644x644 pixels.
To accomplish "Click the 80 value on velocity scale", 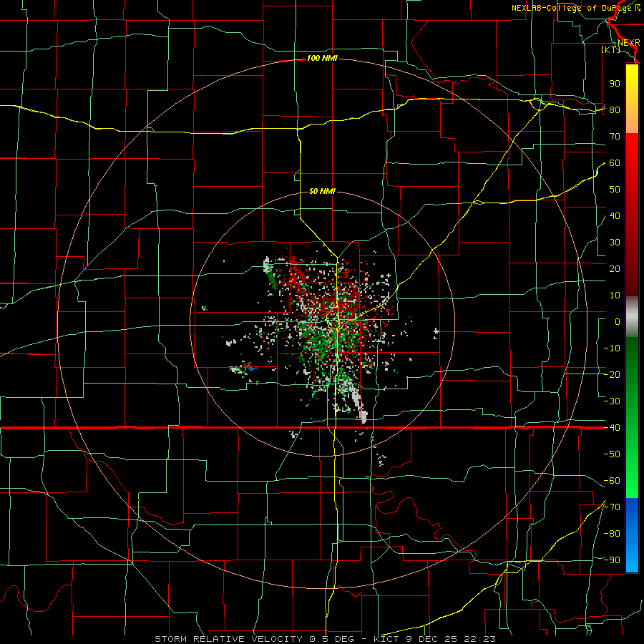I will (x=615, y=110).
